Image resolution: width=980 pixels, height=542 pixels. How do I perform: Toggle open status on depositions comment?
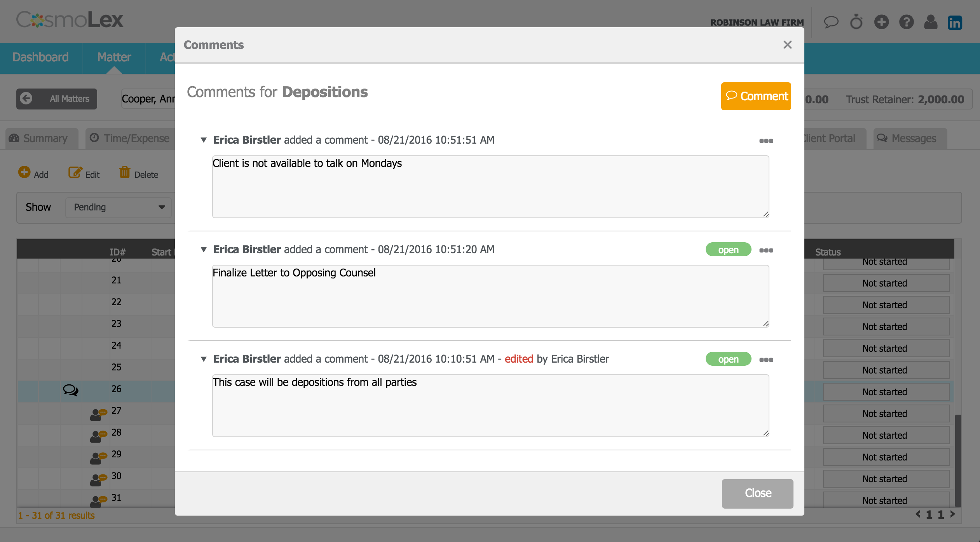728,359
